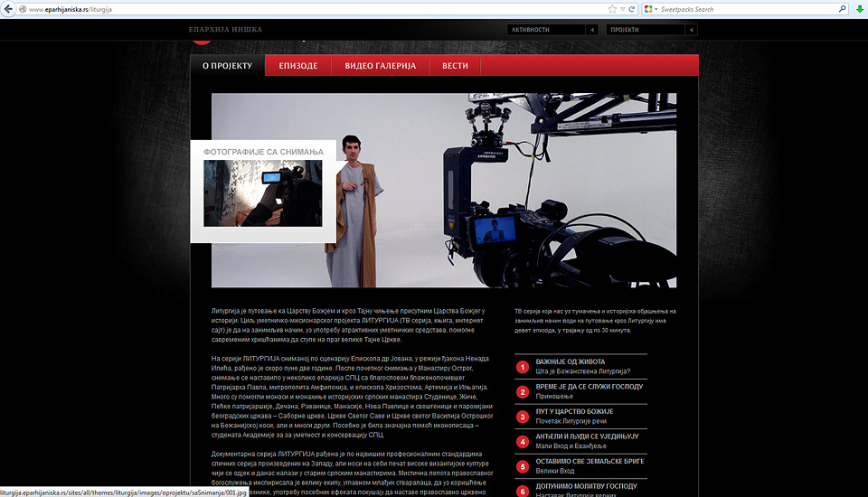Open the ФОТОГРАФИЈЕ СА СНИМАЊА thumbnail image

pos(262,193)
